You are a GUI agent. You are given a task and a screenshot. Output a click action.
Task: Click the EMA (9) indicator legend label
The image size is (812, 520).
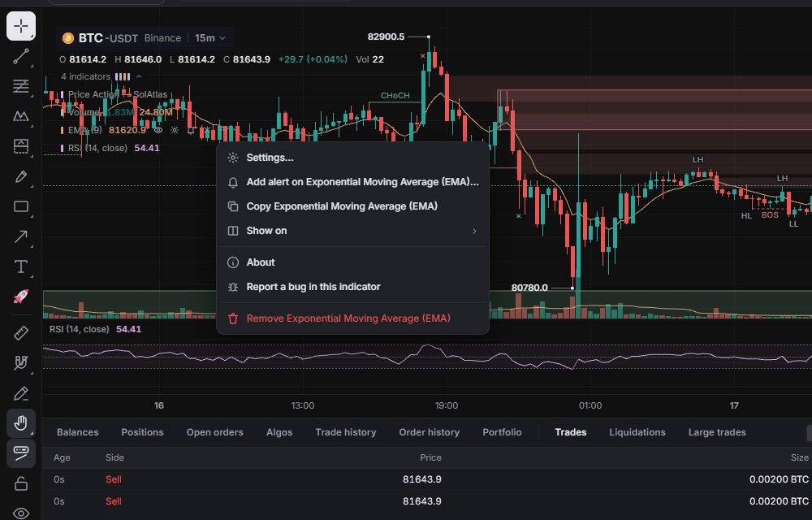85,130
